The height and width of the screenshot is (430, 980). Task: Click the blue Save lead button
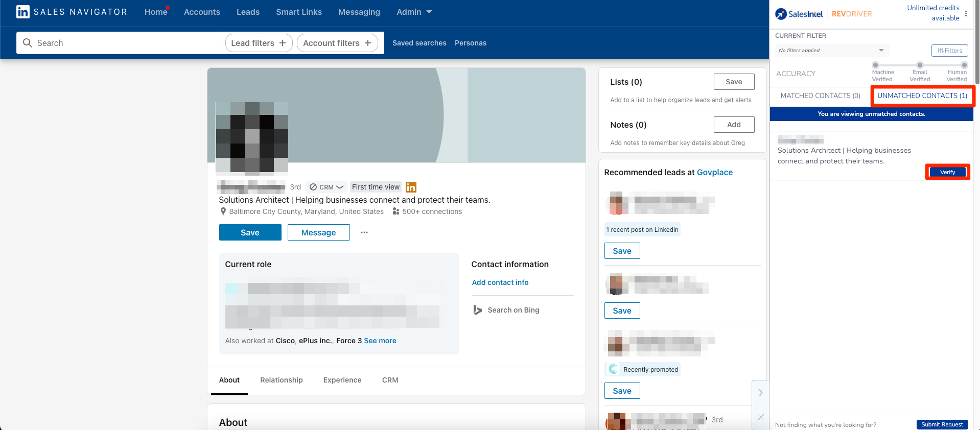[x=250, y=232]
